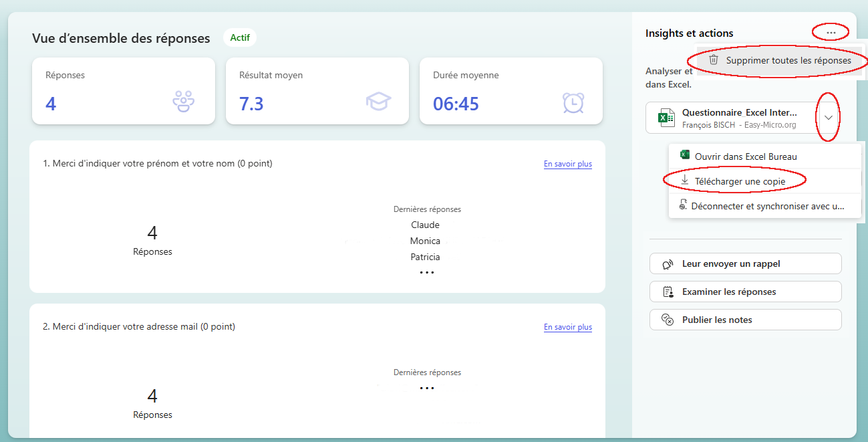Viewport: 868px width, 442px height.
Task: Click the Claude entry in latest responses
Action: click(x=425, y=225)
